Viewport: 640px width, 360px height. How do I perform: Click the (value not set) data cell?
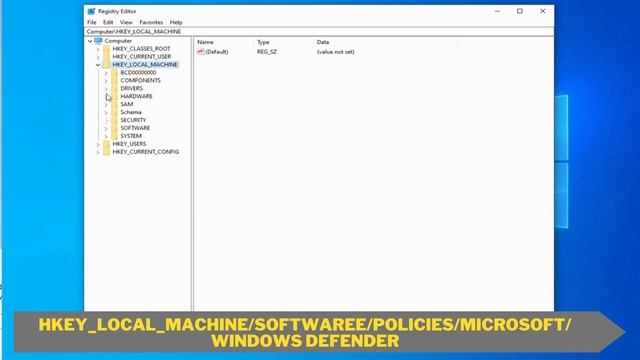click(336, 52)
